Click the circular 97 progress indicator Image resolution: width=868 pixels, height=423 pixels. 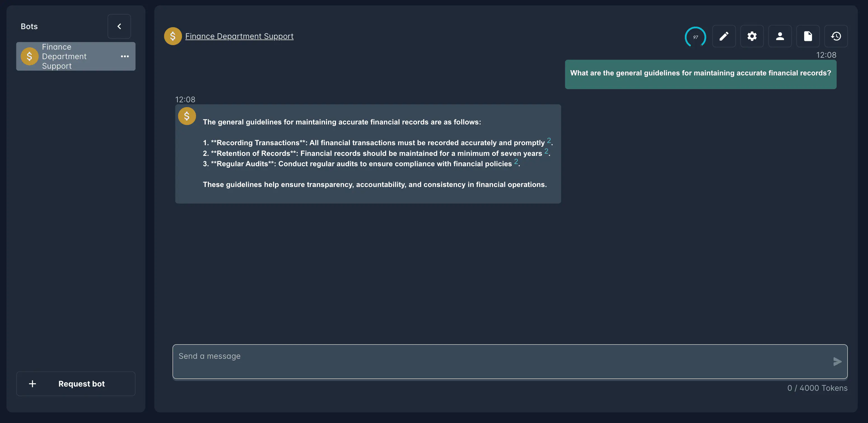(695, 37)
